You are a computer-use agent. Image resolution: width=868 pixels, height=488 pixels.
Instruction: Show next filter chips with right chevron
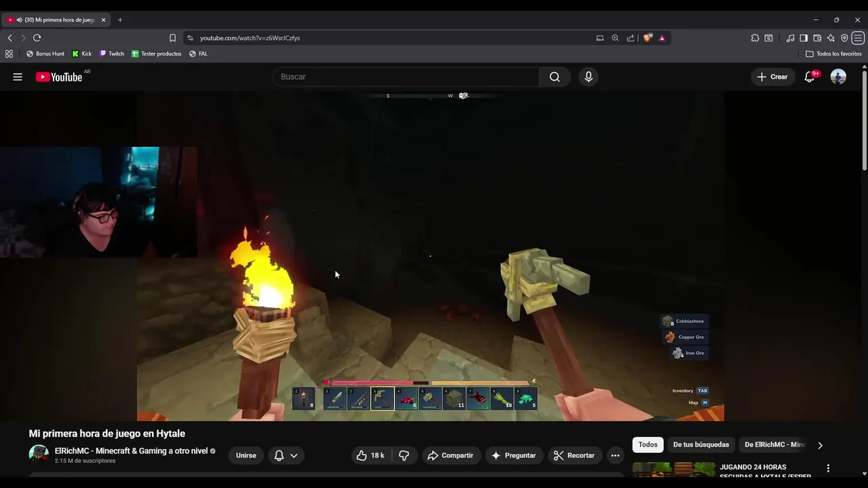click(820, 445)
